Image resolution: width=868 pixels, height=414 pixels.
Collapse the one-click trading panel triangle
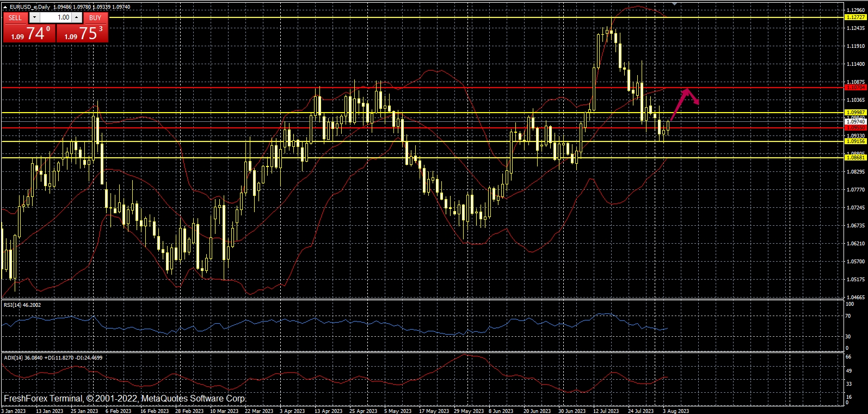point(5,7)
